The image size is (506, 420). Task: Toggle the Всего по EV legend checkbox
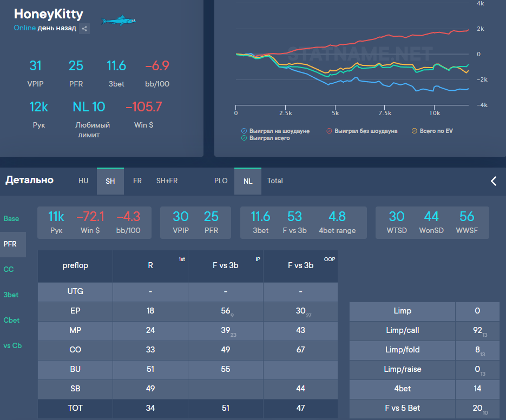click(x=415, y=131)
